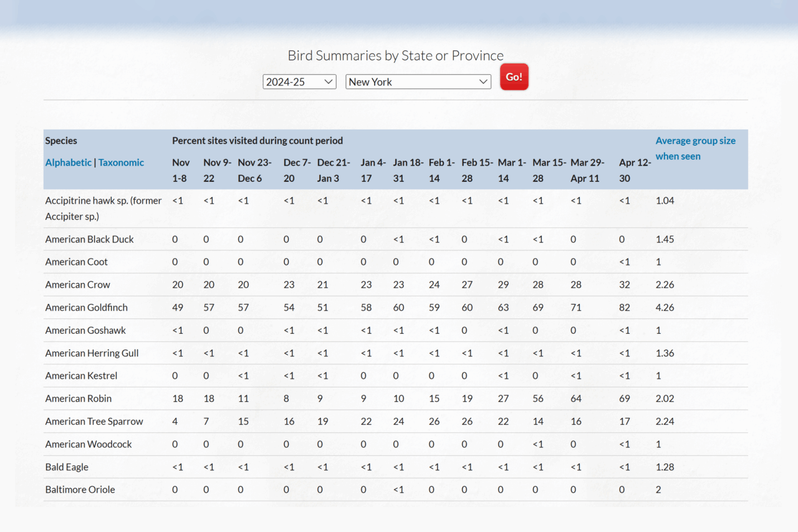This screenshot has height=532, width=798.
Task: Sort species by Alphabetic order
Action: click(69, 163)
